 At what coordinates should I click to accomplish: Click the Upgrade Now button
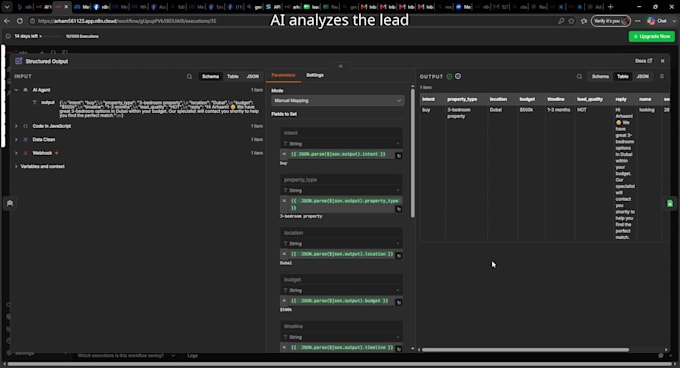[x=652, y=36]
